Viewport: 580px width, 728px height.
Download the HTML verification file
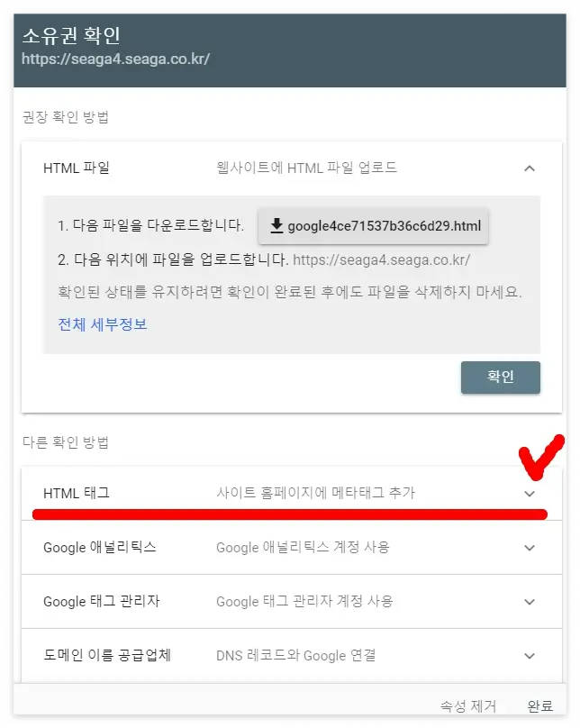coord(374,225)
